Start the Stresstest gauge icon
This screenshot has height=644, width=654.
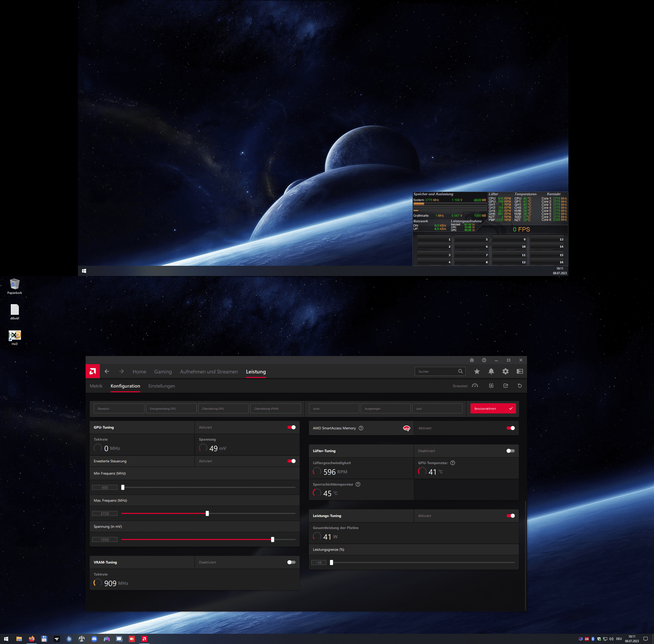click(475, 386)
